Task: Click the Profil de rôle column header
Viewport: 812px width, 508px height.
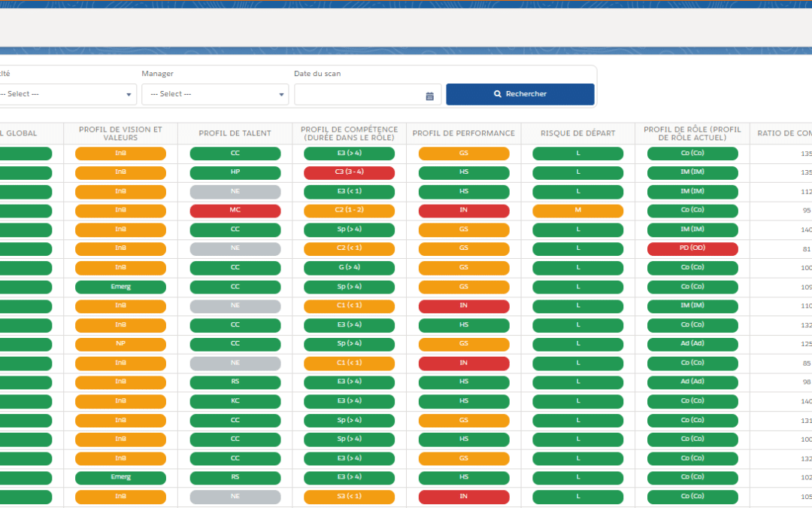Action: [692, 133]
